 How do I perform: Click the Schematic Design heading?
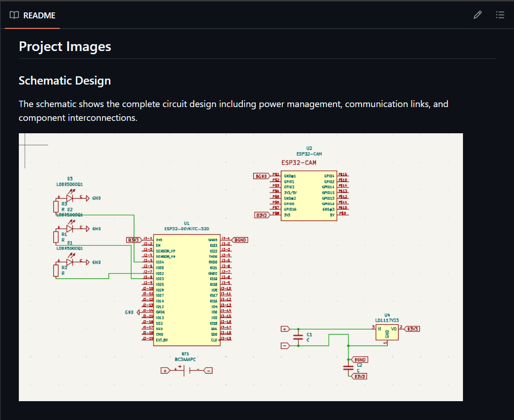tap(65, 81)
